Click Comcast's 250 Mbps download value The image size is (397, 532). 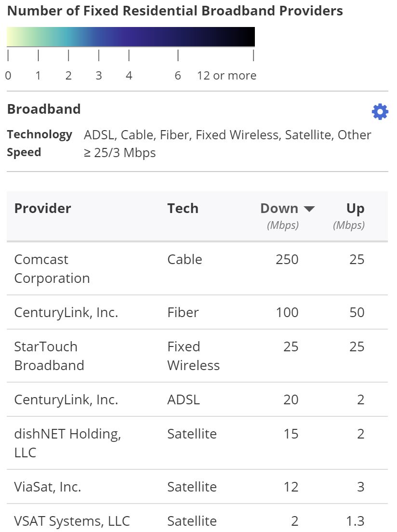click(x=287, y=259)
